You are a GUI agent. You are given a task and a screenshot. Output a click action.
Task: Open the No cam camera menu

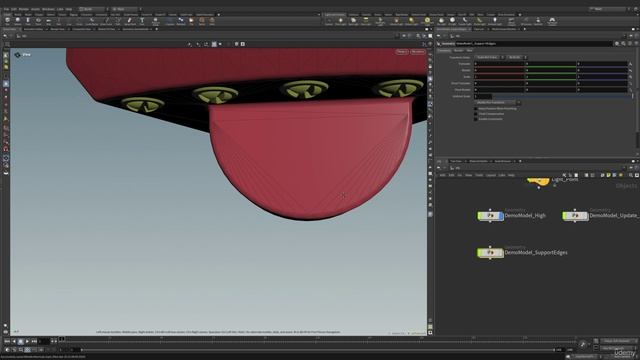(417, 52)
